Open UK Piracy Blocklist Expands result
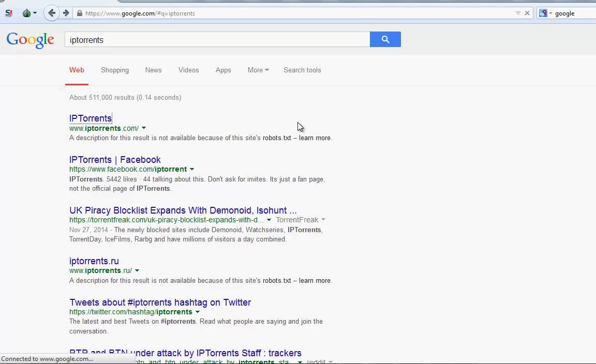This screenshot has height=364, width=596. coord(183,210)
